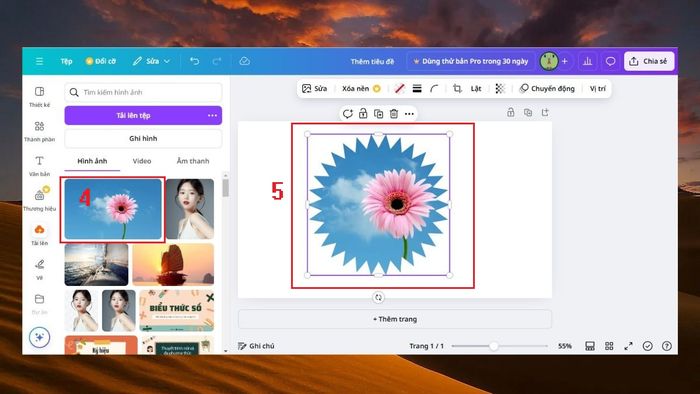
Task: Click the Ghi hình record button
Action: pos(143,138)
